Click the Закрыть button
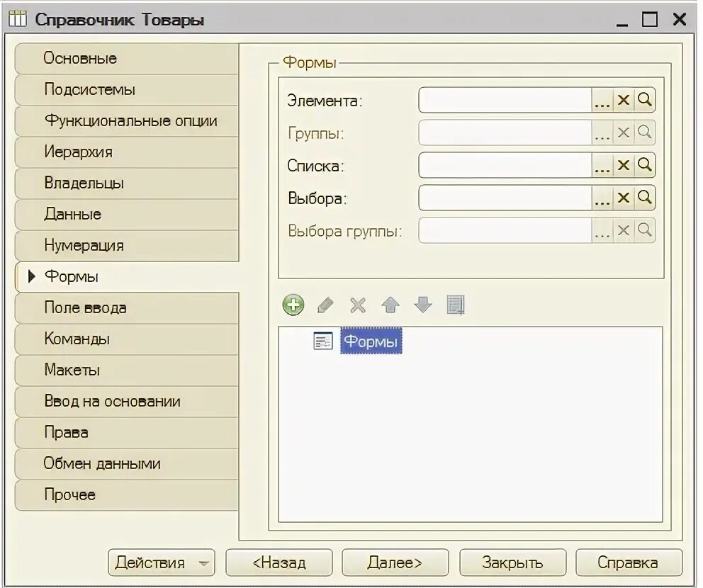The height and width of the screenshot is (588, 703). coord(512,562)
